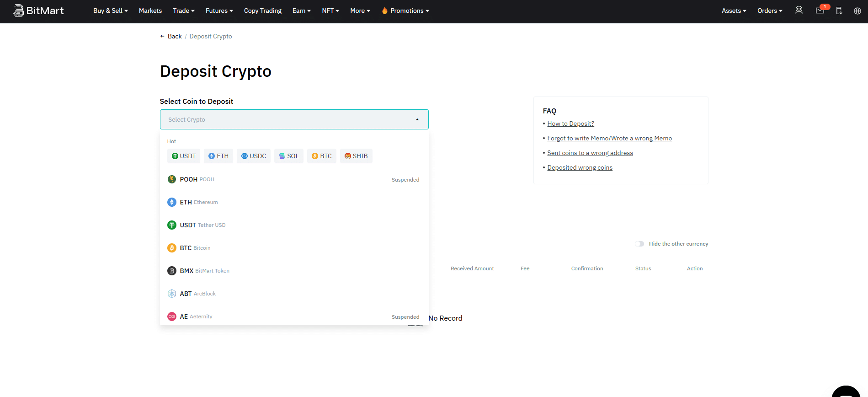Choose USDT Tether USD row
Viewport: 868px width, 397px height.
click(x=294, y=225)
